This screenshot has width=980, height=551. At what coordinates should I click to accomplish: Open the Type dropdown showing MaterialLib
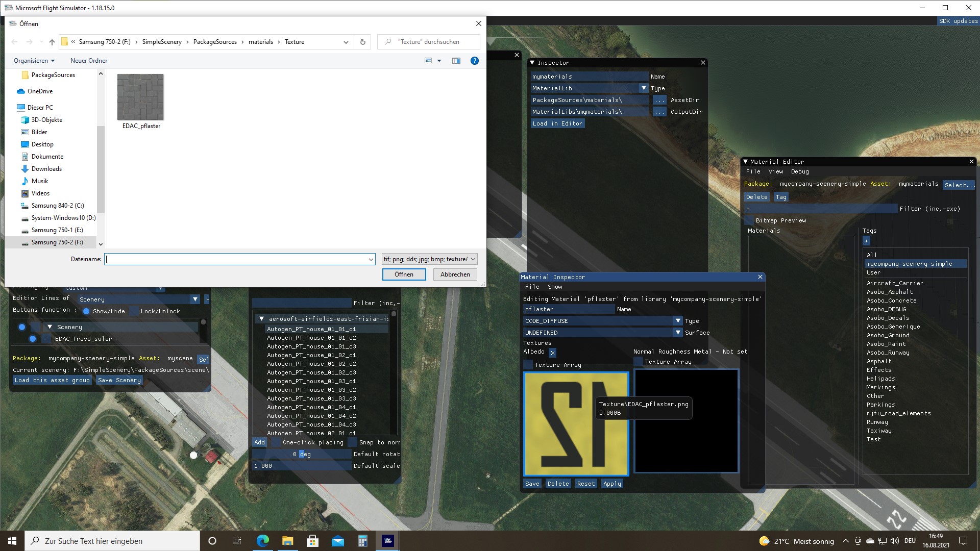point(644,88)
